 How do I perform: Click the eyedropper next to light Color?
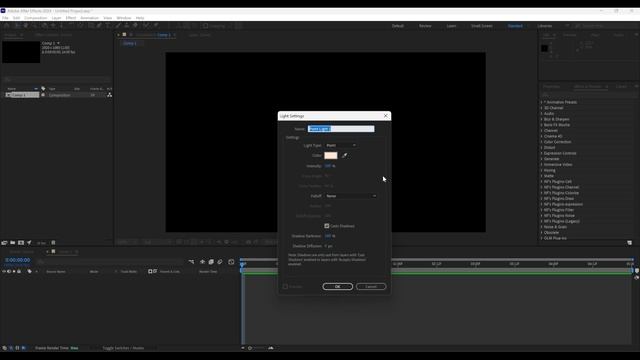(344, 156)
